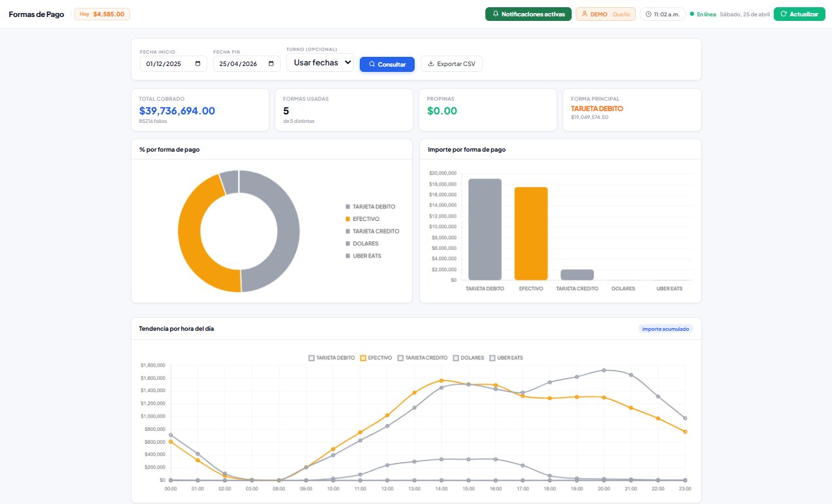The height and width of the screenshot is (504, 832).
Task: Toggle UBER EATS in trend chart legend
Action: pos(506,358)
